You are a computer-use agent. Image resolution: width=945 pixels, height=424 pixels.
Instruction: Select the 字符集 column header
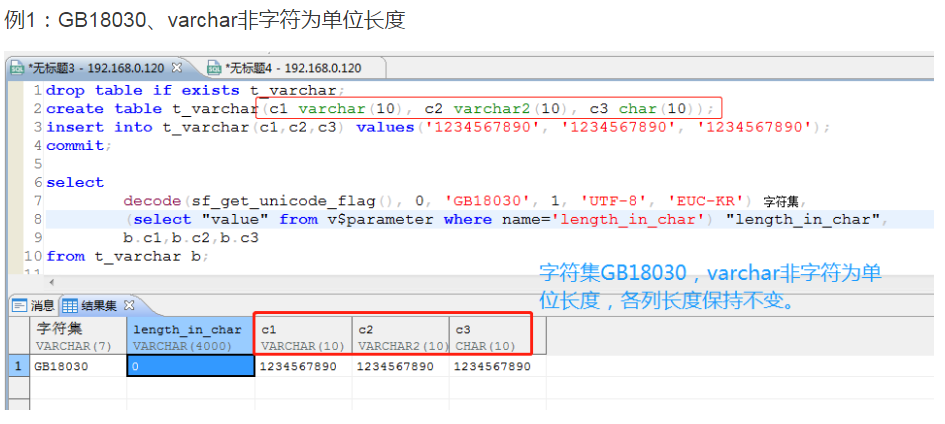pos(78,336)
